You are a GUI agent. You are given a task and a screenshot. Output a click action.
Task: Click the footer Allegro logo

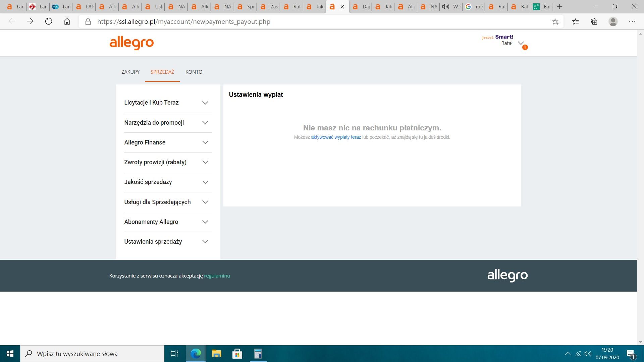pyautogui.click(x=507, y=275)
